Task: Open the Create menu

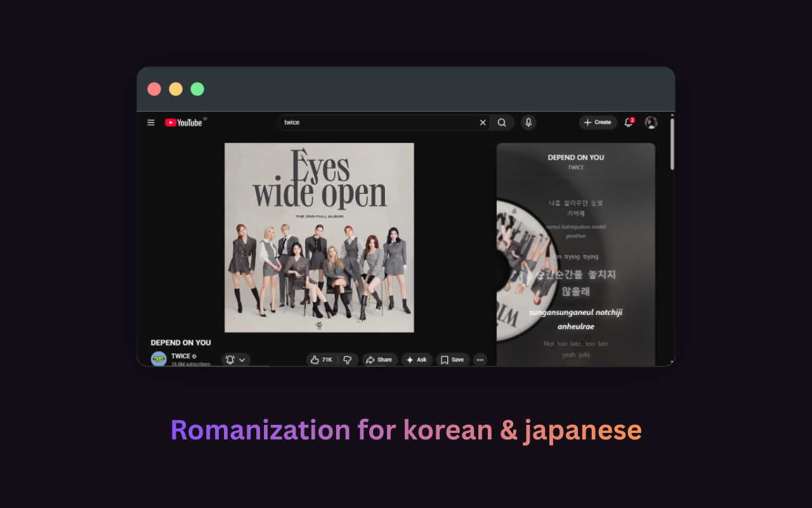Action: tap(598, 123)
